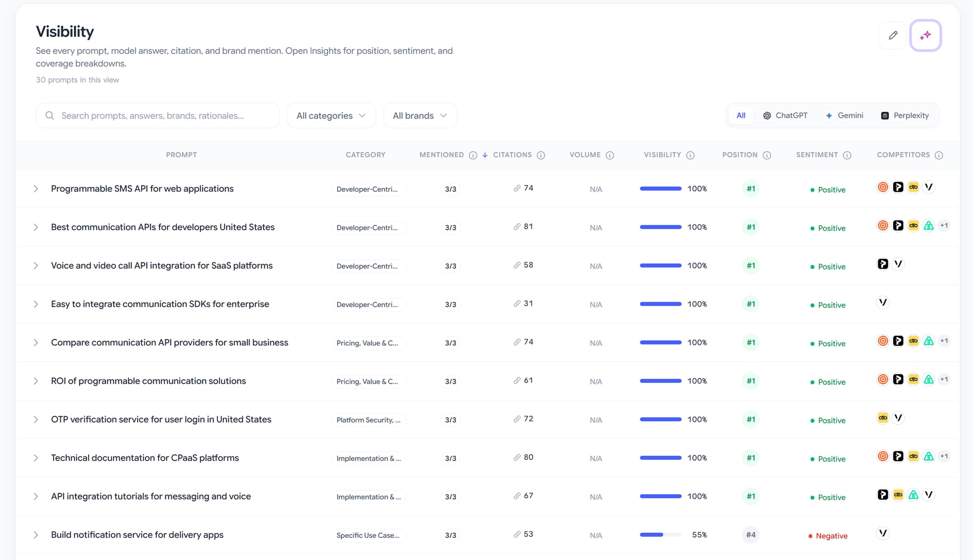This screenshot has width=973, height=560.
Task: Sort by the Category column header
Action: [365, 155]
